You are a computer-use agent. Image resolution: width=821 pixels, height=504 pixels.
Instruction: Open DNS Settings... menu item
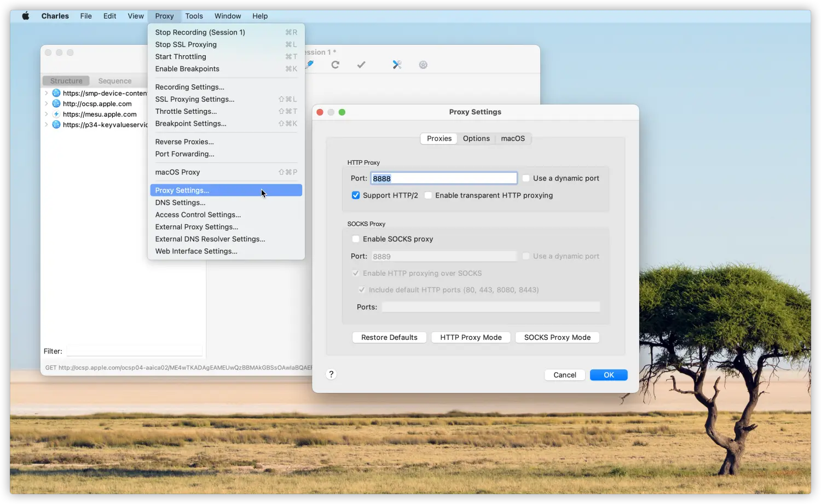click(226, 202)
